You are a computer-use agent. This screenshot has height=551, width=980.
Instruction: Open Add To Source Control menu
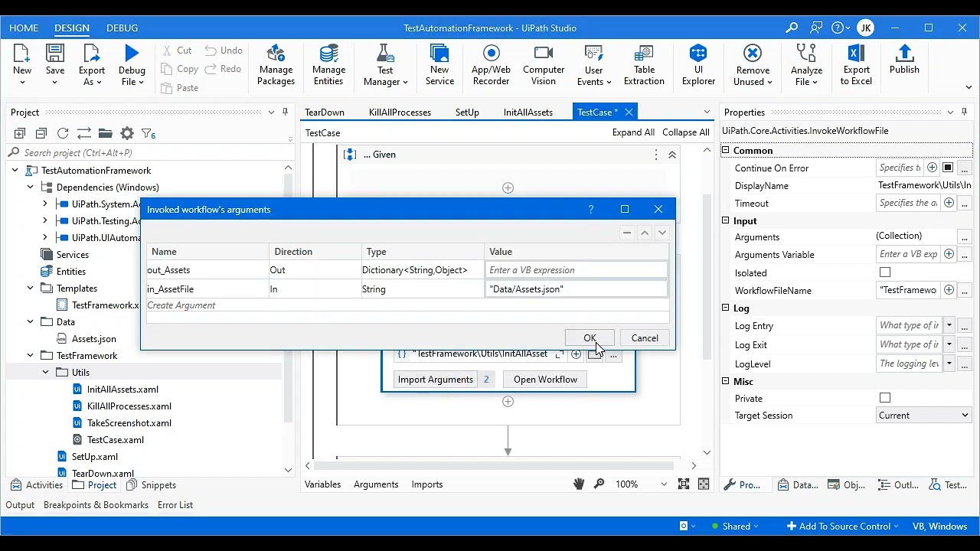tap(844, 526)
